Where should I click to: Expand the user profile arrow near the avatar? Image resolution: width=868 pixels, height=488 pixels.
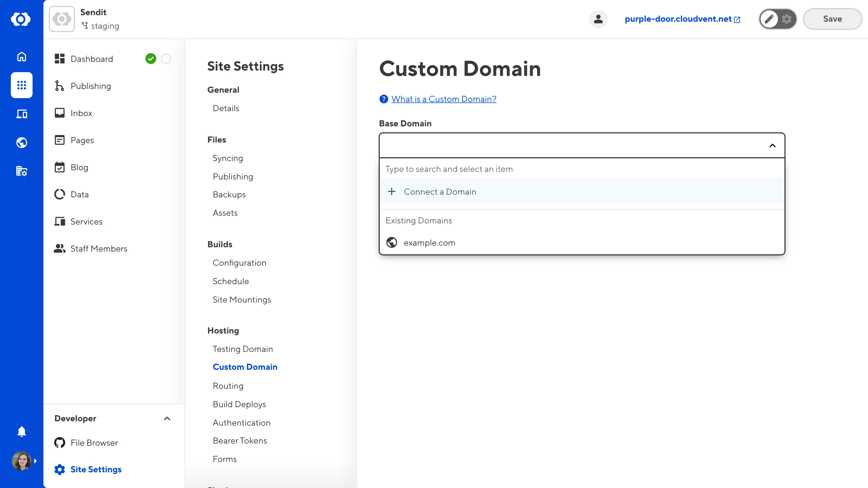click(36, 461)
